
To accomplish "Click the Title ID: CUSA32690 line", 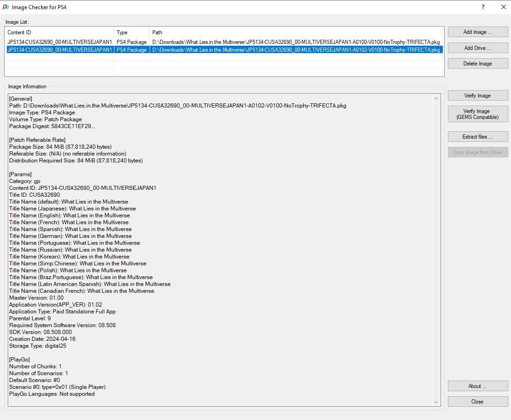I will (x=34, y=195).
